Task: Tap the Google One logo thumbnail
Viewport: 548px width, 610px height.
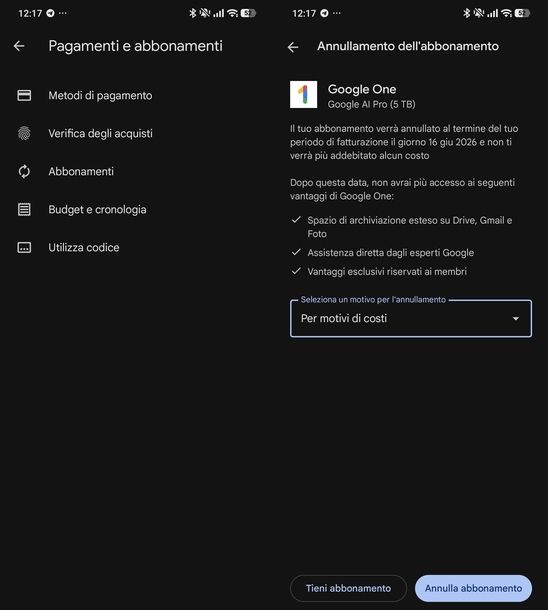Action: tap(303, 95)
